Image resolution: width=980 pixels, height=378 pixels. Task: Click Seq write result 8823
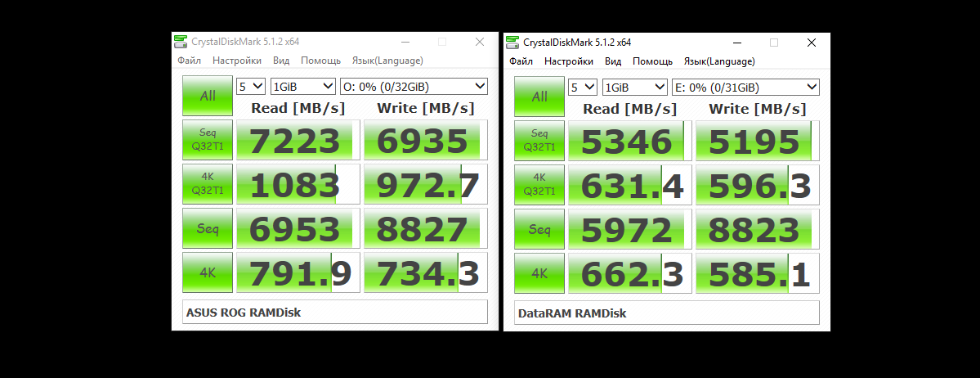758,229
